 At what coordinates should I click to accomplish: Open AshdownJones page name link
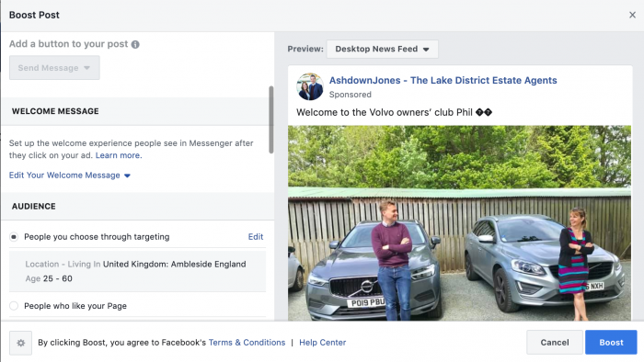[443, 80]
